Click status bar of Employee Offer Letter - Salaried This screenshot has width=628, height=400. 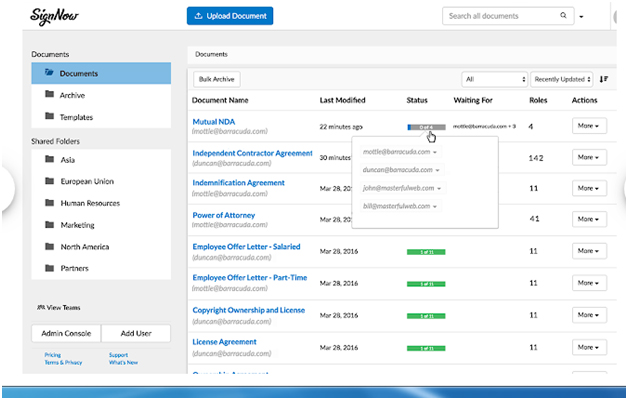(426, 252)
